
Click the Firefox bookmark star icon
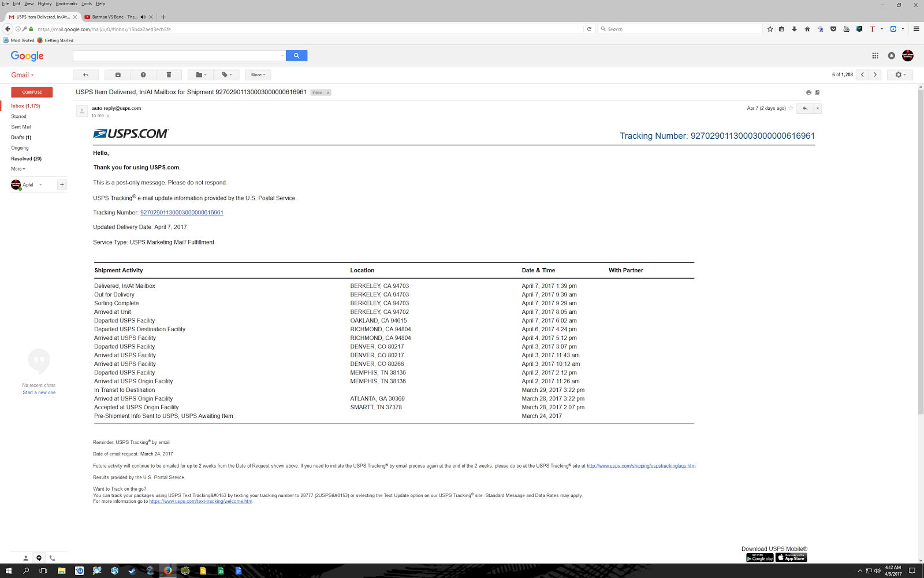pos(770,29)
